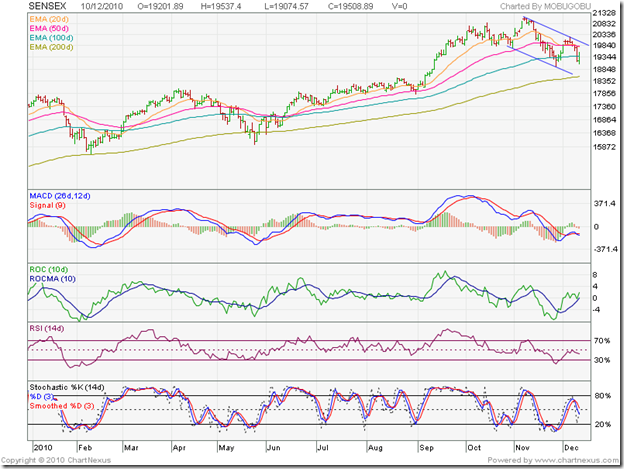Click the 371.4 MACD axis value

click(x=604, y=203)
